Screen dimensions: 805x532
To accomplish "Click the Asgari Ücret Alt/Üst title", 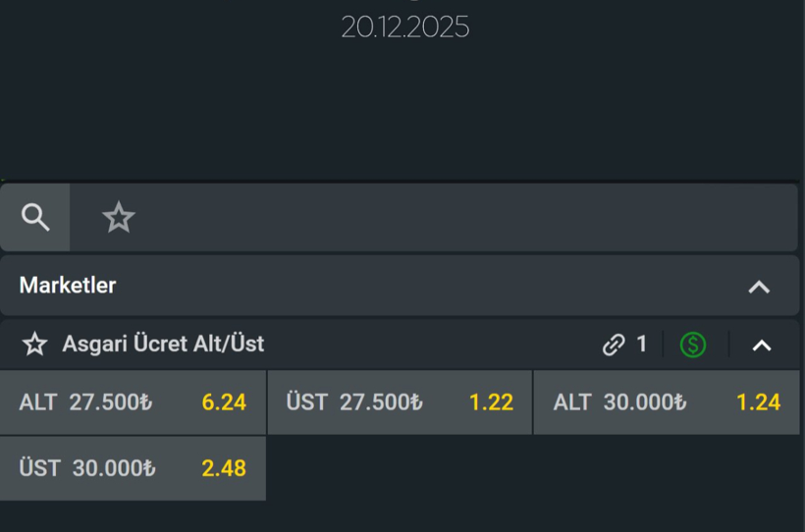I will pyautogui.click(x=163, y=345).
